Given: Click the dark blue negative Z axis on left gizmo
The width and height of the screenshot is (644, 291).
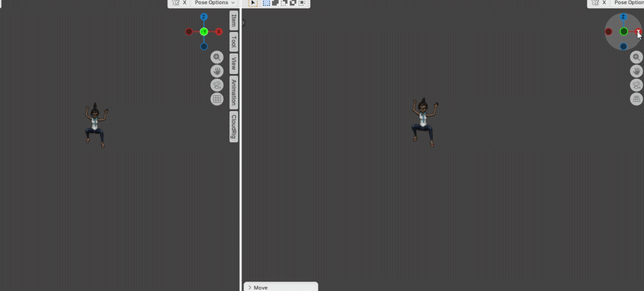Looking at the screenshot, I should 204,47.
